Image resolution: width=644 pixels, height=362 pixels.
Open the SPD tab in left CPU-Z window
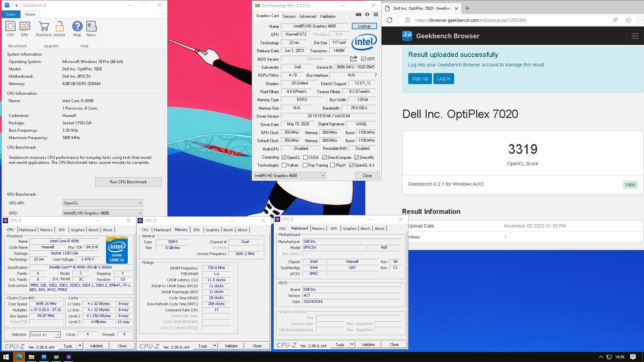(x=62, y=230)
